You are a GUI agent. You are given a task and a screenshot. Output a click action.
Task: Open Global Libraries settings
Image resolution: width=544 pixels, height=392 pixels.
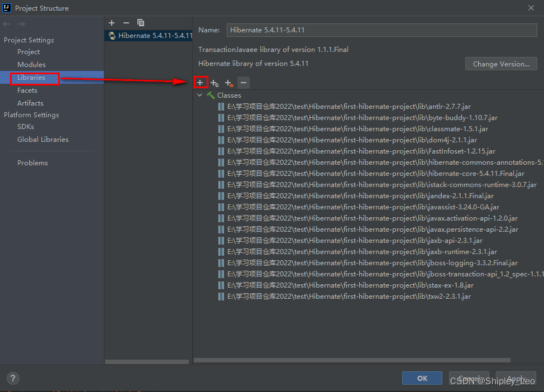pos(43,140)
